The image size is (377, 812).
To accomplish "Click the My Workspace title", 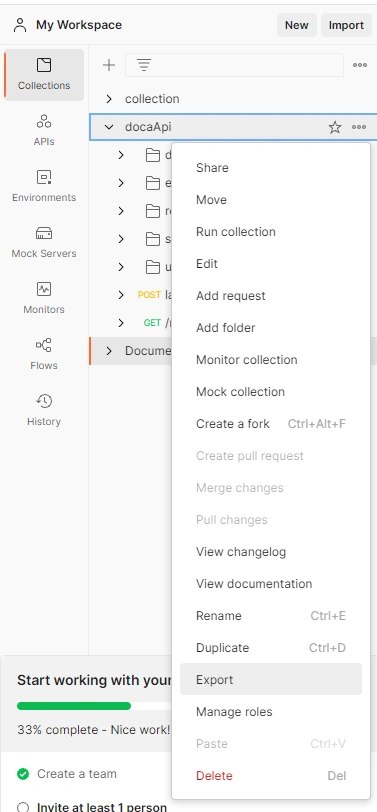I will click(79, 25).
